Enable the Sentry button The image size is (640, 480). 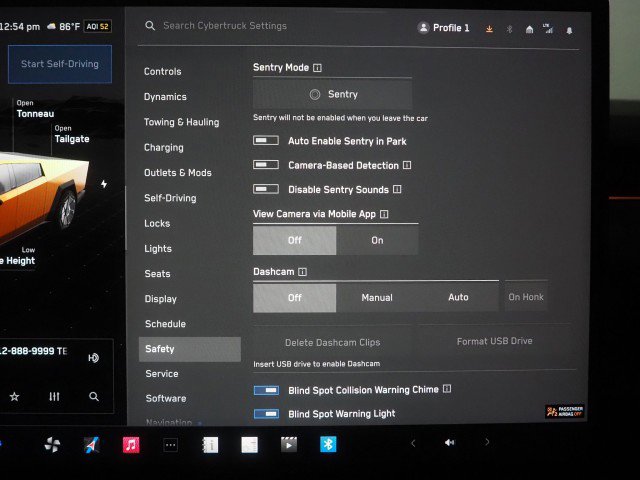point(332,94)
